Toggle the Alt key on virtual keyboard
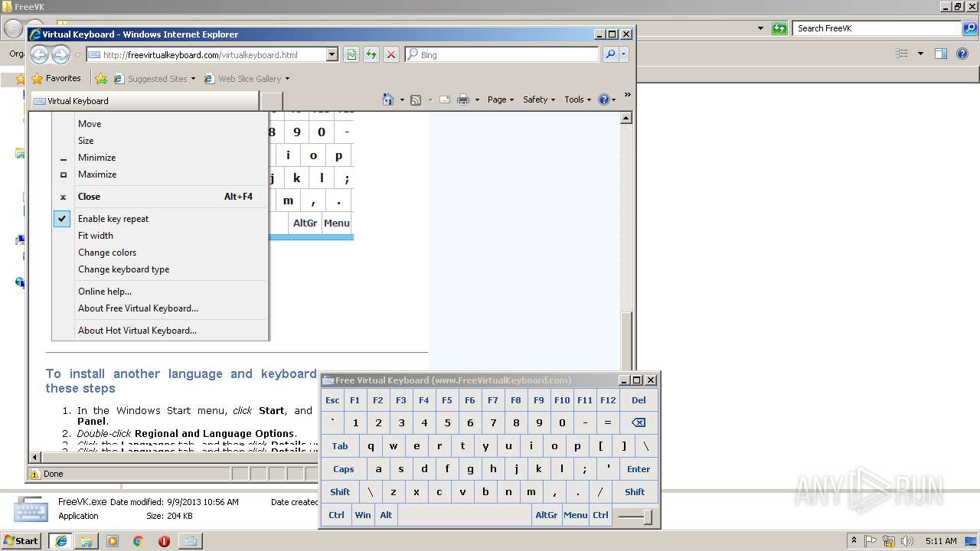Viewport: 980px width, 551px height. pyautogui.click(x=386, y=515)
